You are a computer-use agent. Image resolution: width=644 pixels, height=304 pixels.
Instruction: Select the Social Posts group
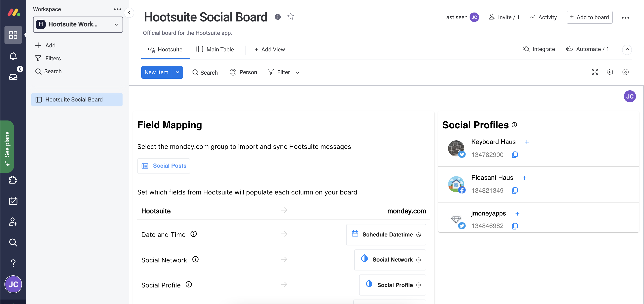point(164,166)
